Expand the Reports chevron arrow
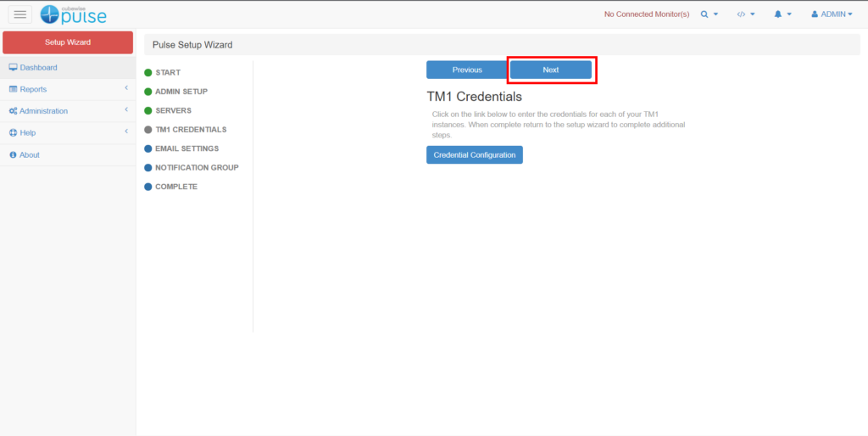 point(126,88)
